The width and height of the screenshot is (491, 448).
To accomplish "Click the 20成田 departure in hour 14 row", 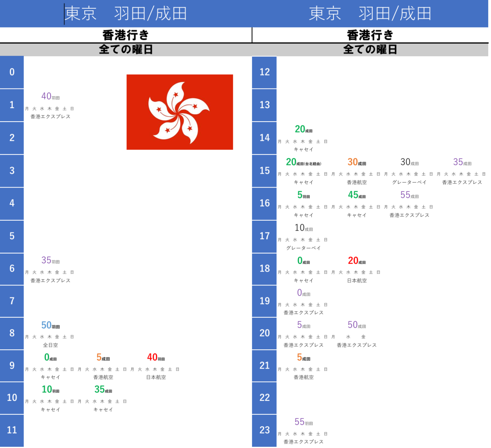I will [x=304, y=129].
